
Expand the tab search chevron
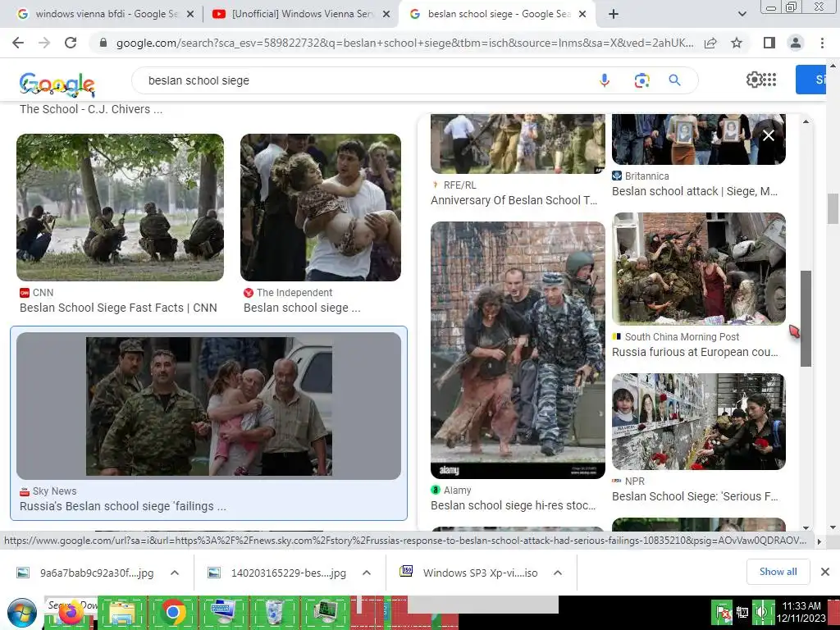(x=742, y=14)
